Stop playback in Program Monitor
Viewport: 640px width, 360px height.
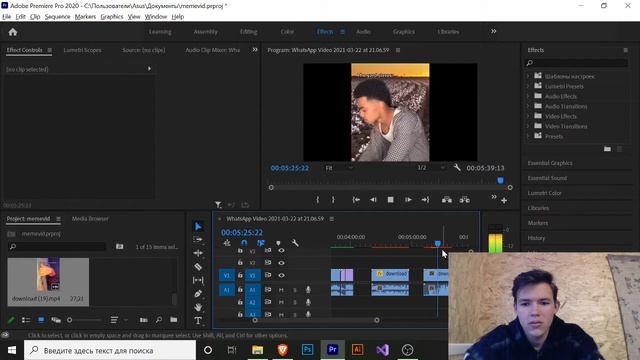391,200
